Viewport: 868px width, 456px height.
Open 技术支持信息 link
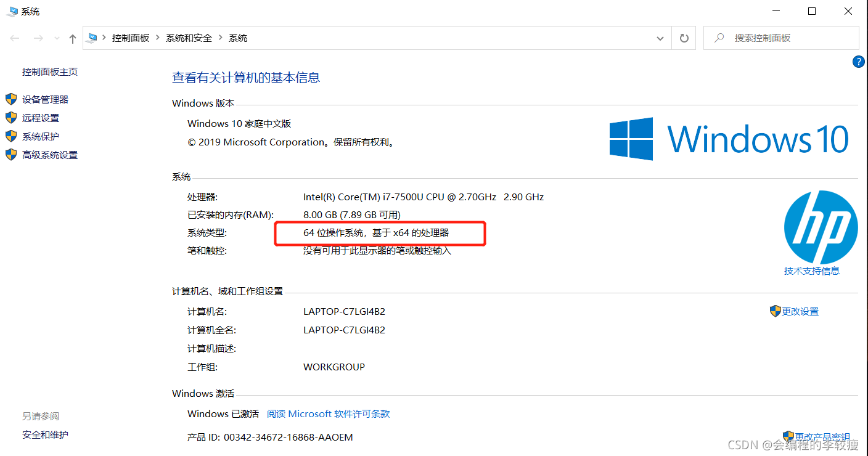812,271
